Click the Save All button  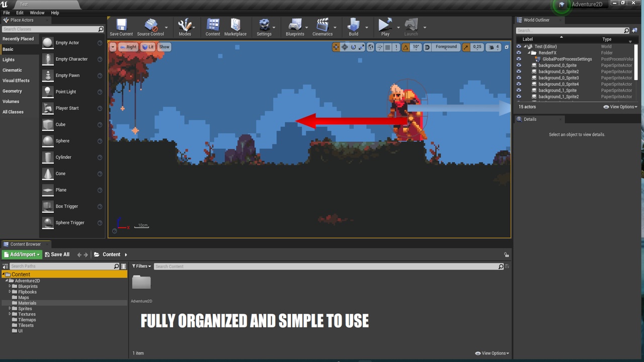pos(57,254)
